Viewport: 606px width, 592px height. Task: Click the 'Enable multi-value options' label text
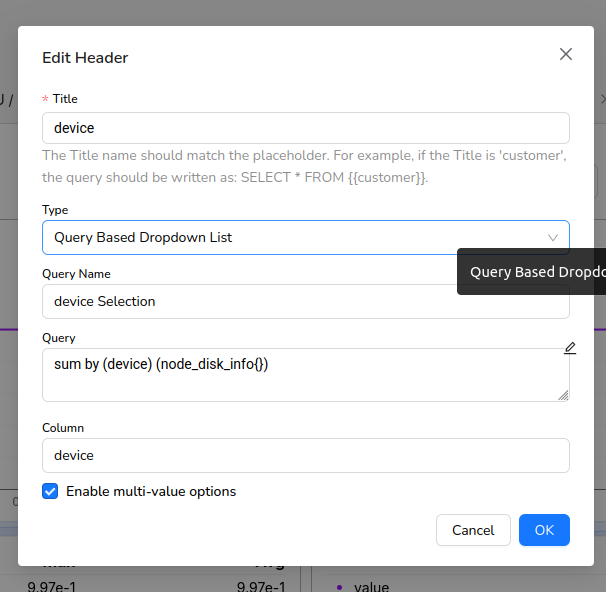(151, 491)
